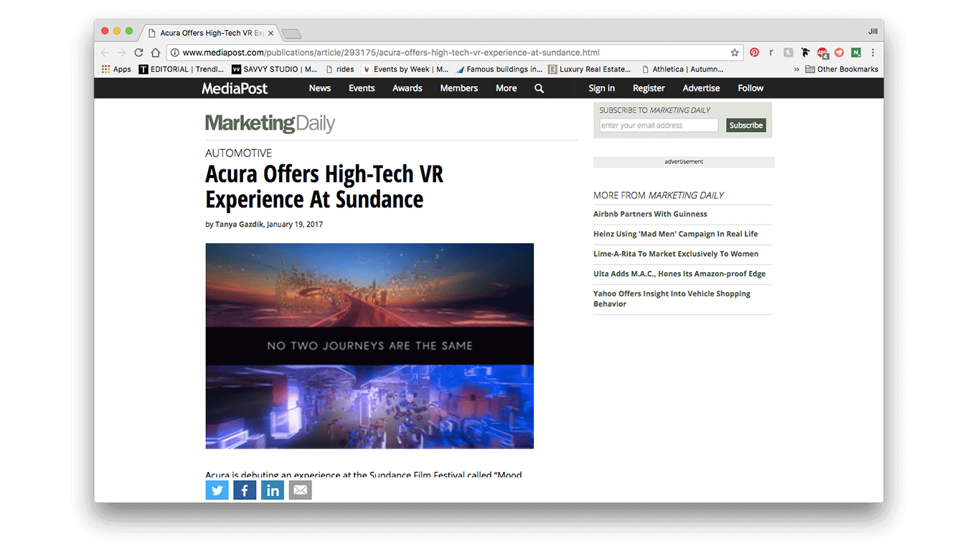Open Lime-A-Rita To Market article
This screenshot has width=980, height=551.
(x=676, y=254)
